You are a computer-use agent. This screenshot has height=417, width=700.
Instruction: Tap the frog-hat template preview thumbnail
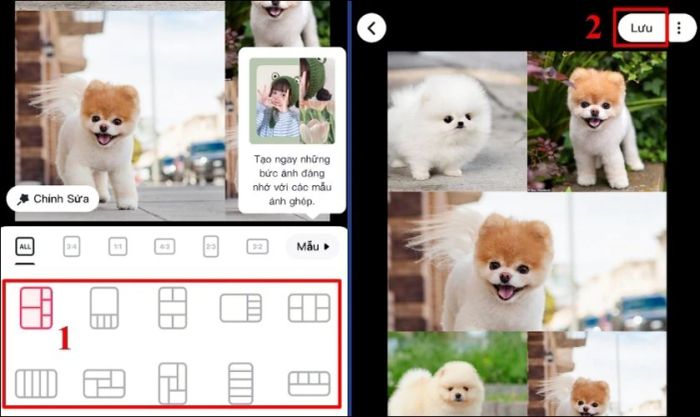292,100
